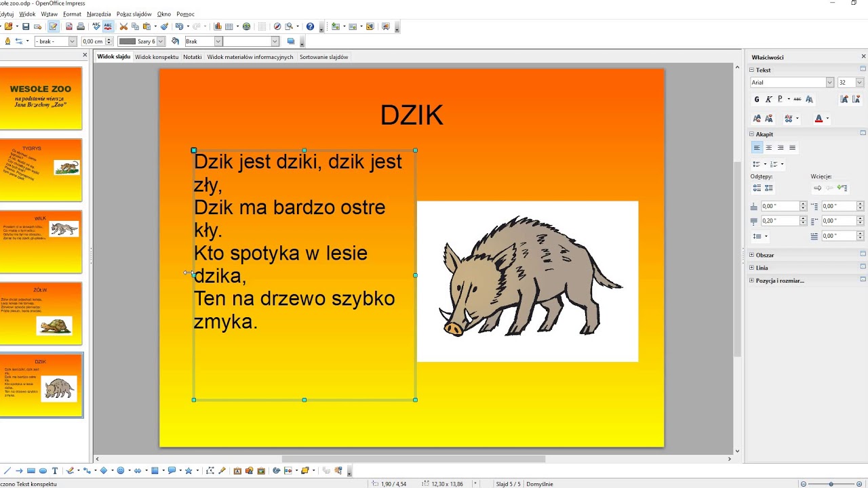Screen dimensions: 868x488
Task: Click the Save document icon
Action: [x=26, y=26]
